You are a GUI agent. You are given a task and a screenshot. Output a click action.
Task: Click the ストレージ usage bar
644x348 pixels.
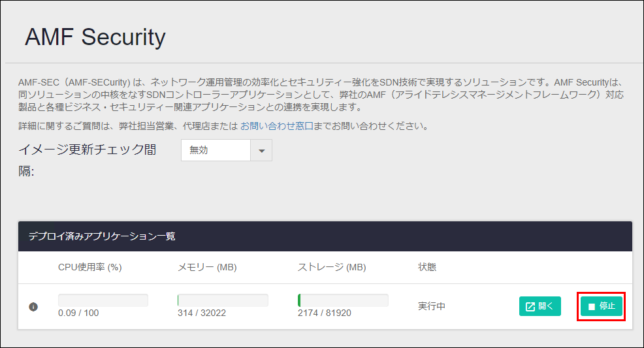pos(343,300)
